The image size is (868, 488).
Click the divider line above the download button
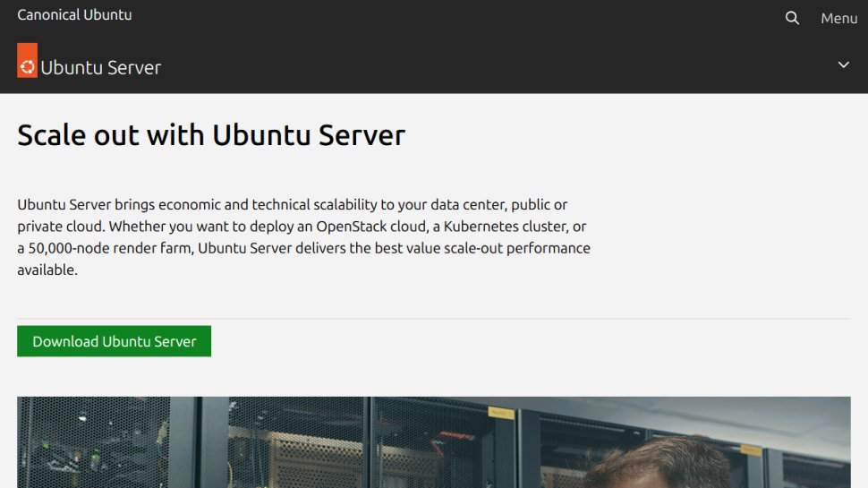(x=433, y=318)
